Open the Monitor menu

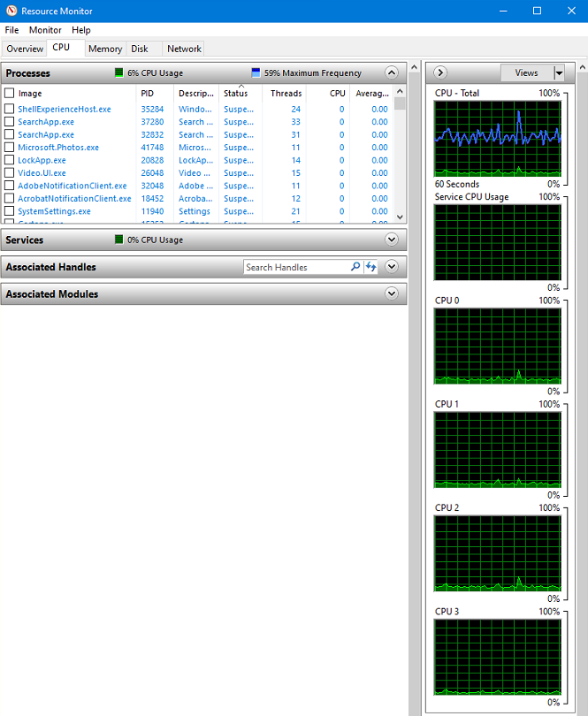click(45, 30)
